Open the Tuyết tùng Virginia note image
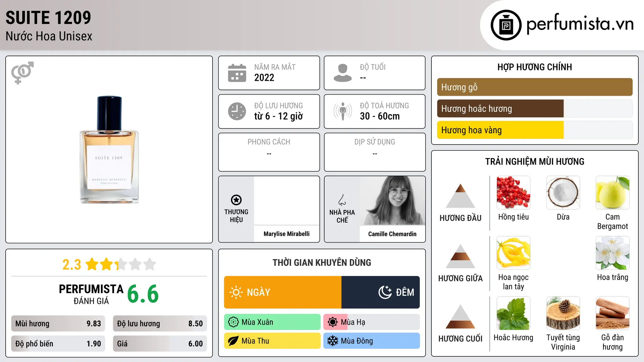This screenshot has height=362, width=644. point(563,313)
